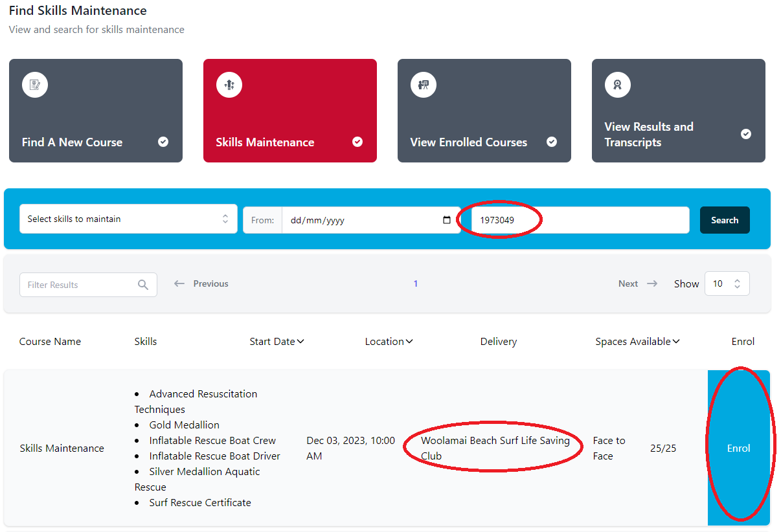Select page number 1
This screenshot has width=781, height=532.
[x=416, y=283]
